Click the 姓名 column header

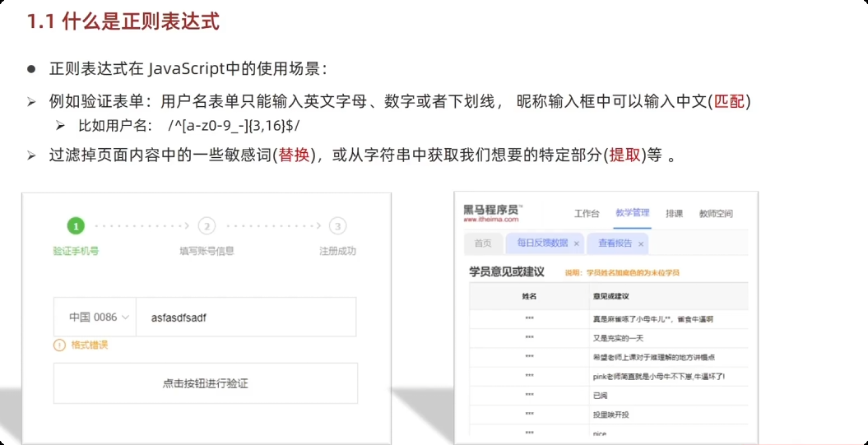click(529, 297)
